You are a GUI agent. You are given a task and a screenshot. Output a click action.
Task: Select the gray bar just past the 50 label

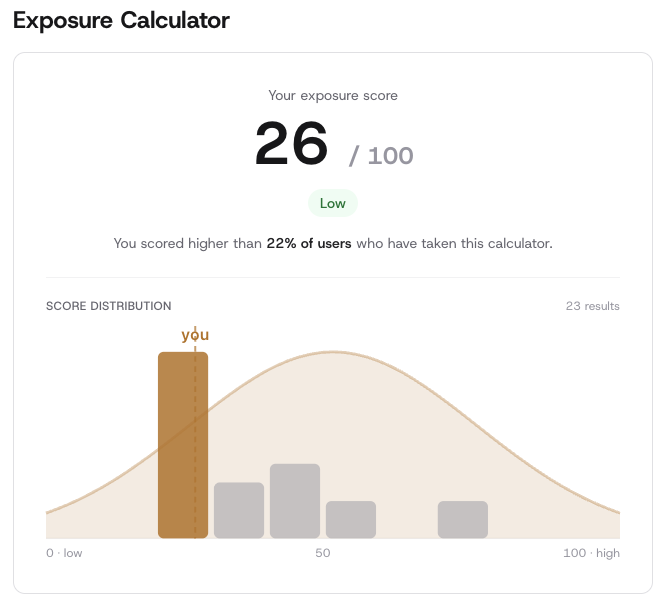(x=351, y=519)
